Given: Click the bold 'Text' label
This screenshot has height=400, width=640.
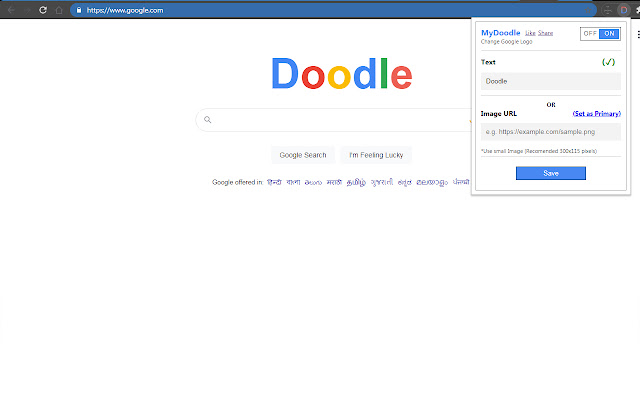Looking at the screenshot, I should (488, 62).
